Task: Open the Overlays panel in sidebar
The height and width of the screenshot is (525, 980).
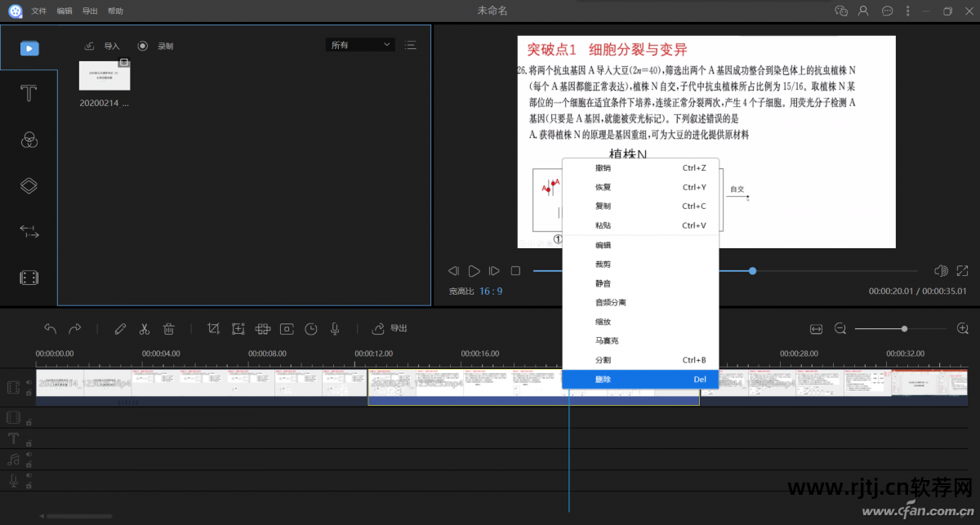Action: (x=29, y=185)
